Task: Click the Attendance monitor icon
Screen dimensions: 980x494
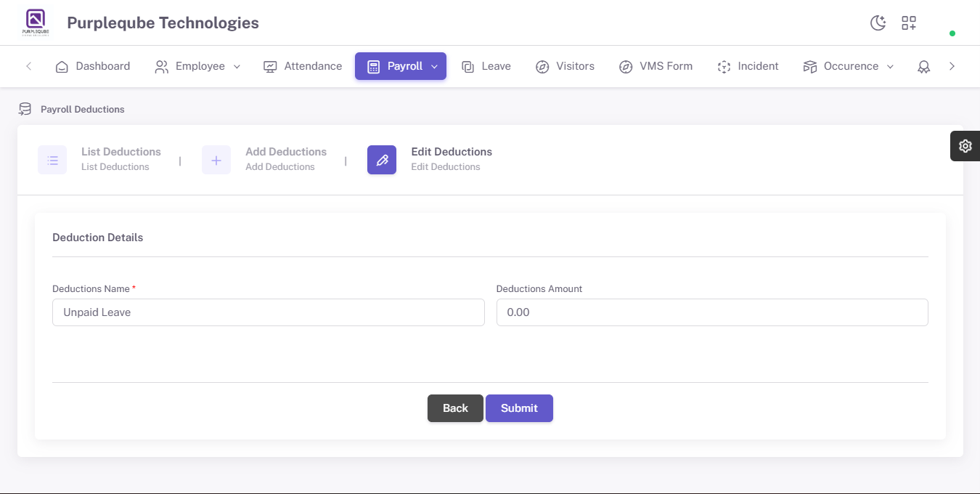Action: (x=270, y=67)
